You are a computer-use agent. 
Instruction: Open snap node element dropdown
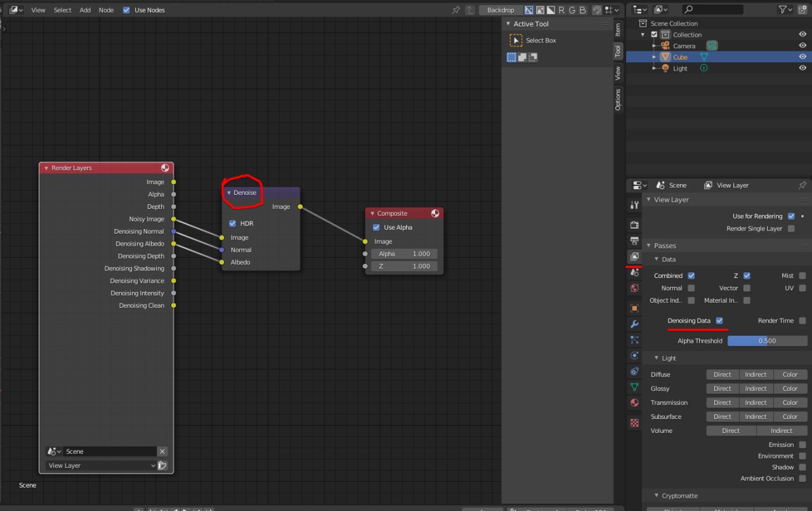pyautogui.click(x=612, y=10)
